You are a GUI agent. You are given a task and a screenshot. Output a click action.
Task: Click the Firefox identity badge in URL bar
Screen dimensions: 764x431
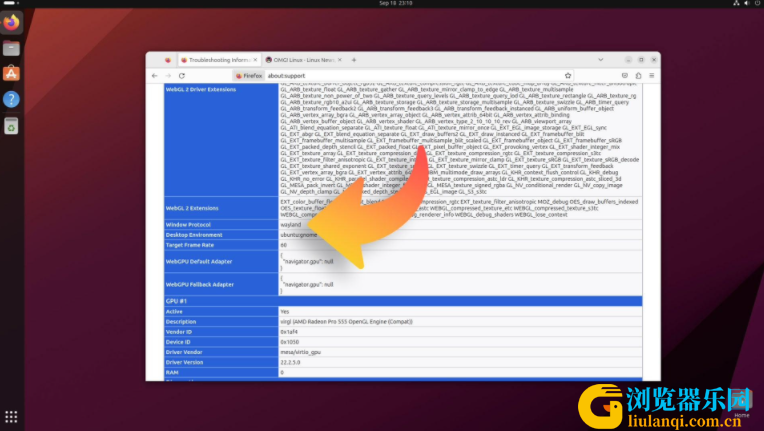pyautogui.click(x=249, y=75)
